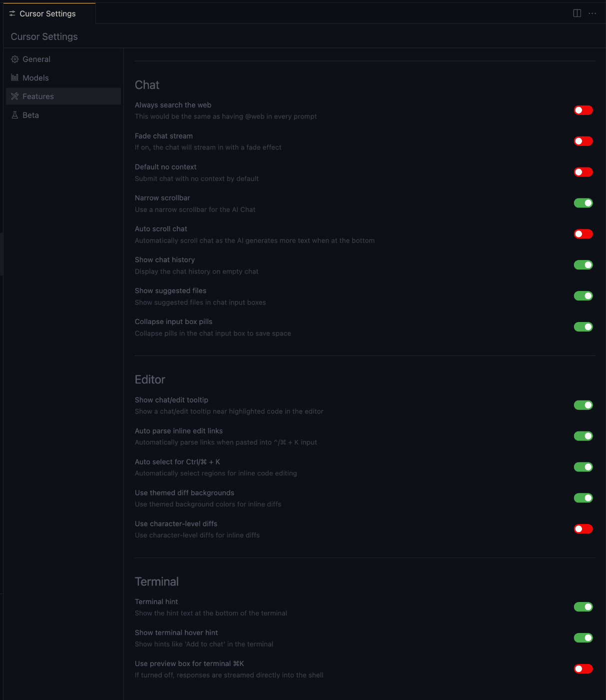Click the Models bar chart icon

point(15,77)
